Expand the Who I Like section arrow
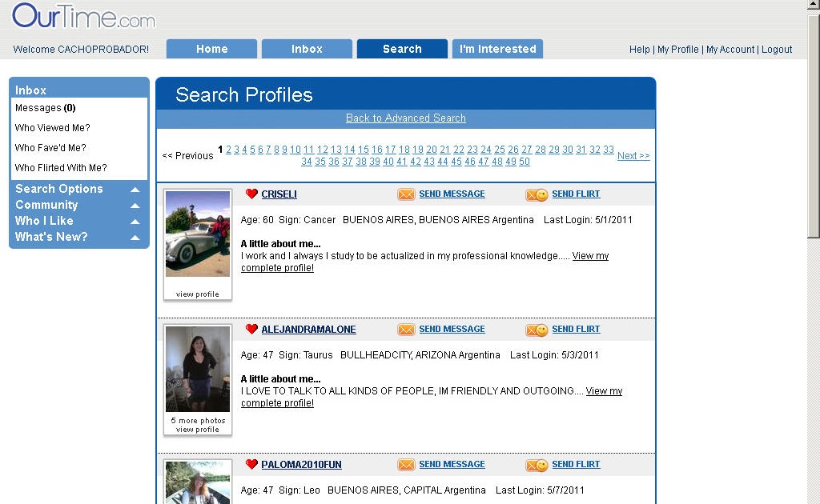This screenshot has width=820, height=504. 135,222
